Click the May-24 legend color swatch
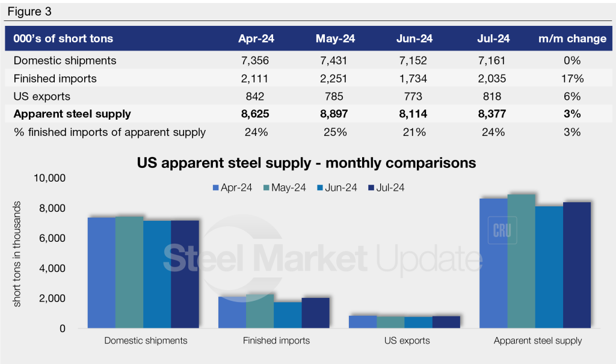This screenshot has width=616, height=364. click(x=267, y=188)
